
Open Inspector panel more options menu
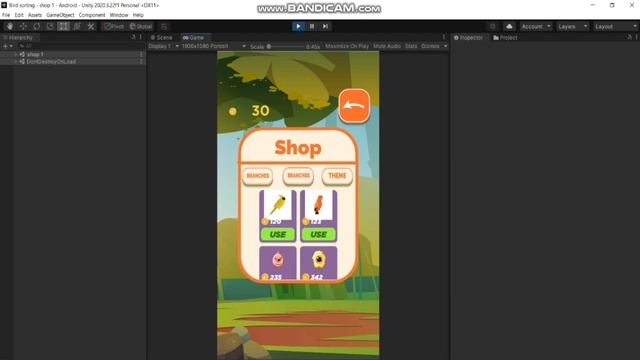click(x=636, y=37)
